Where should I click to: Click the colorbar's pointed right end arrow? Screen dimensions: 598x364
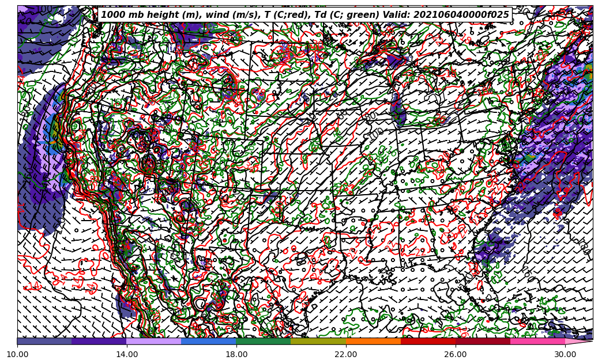click(579, 341)
